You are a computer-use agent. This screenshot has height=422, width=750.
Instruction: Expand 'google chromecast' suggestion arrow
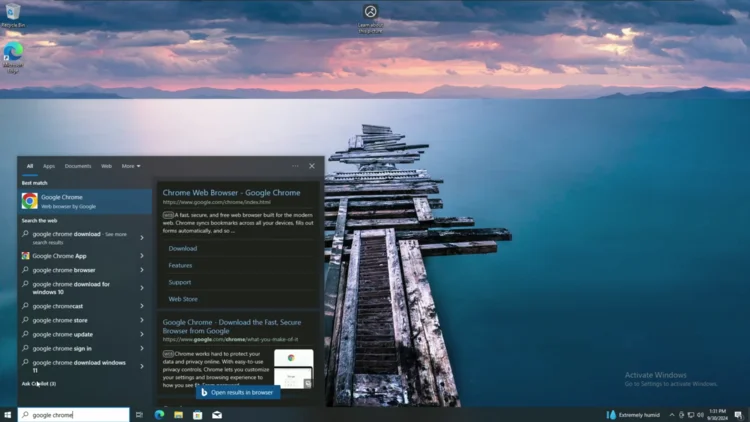(x=142, y=306)
